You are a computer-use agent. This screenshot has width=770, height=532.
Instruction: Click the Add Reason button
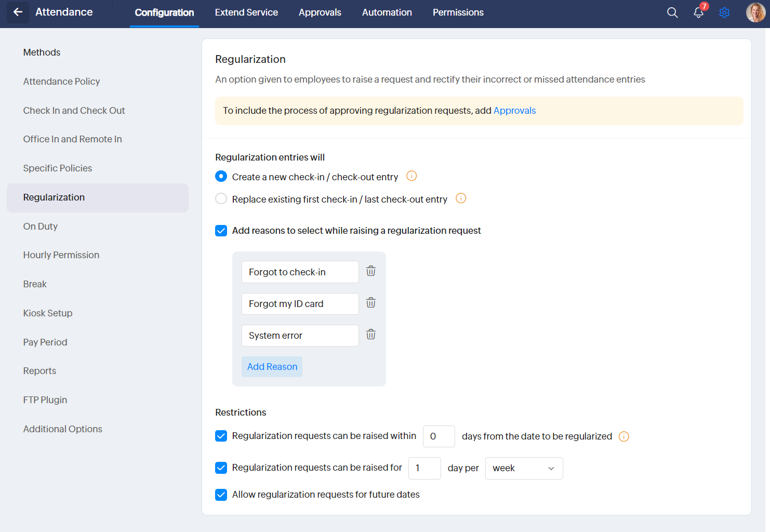pyautogui.click(x=272, y=367)
